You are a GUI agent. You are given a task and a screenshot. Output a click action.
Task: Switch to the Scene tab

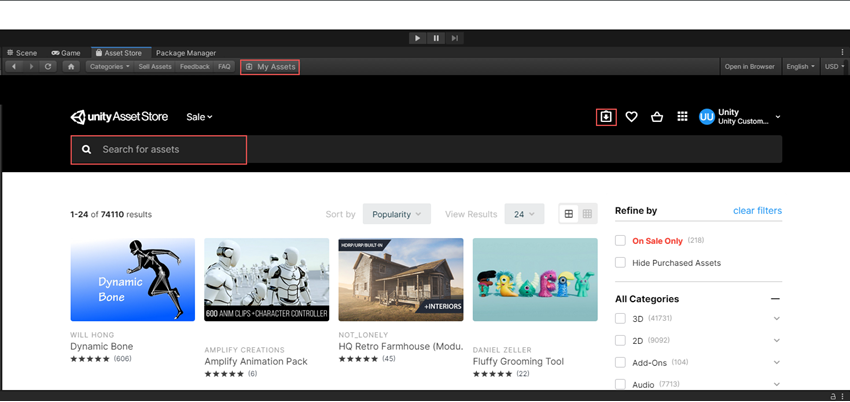click(x=22, y=53)
